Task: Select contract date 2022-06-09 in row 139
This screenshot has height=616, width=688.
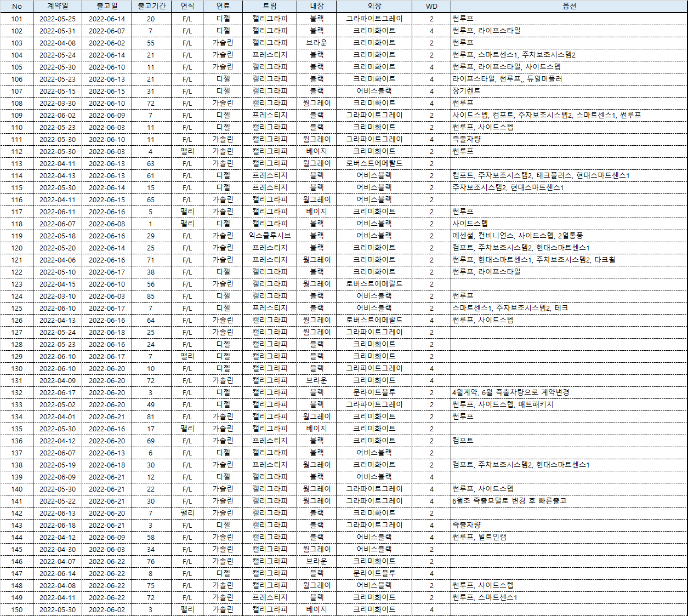Action: 58,477
